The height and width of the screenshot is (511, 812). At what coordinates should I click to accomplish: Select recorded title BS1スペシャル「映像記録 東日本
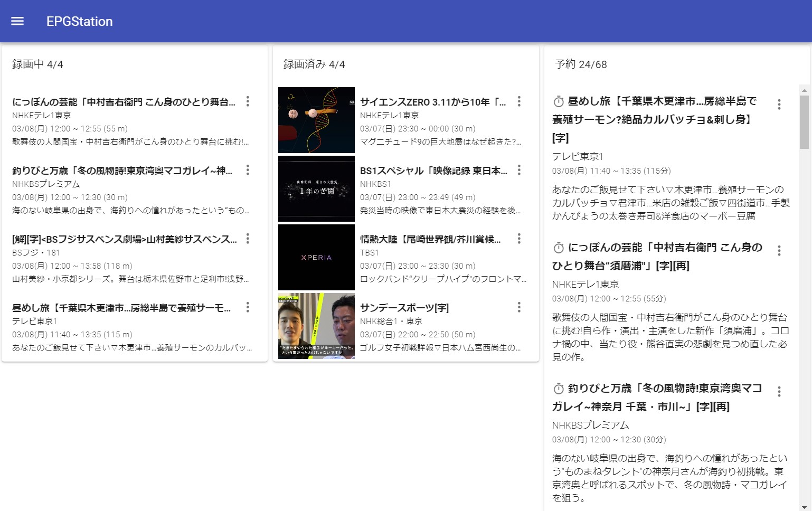pos(433,171)
